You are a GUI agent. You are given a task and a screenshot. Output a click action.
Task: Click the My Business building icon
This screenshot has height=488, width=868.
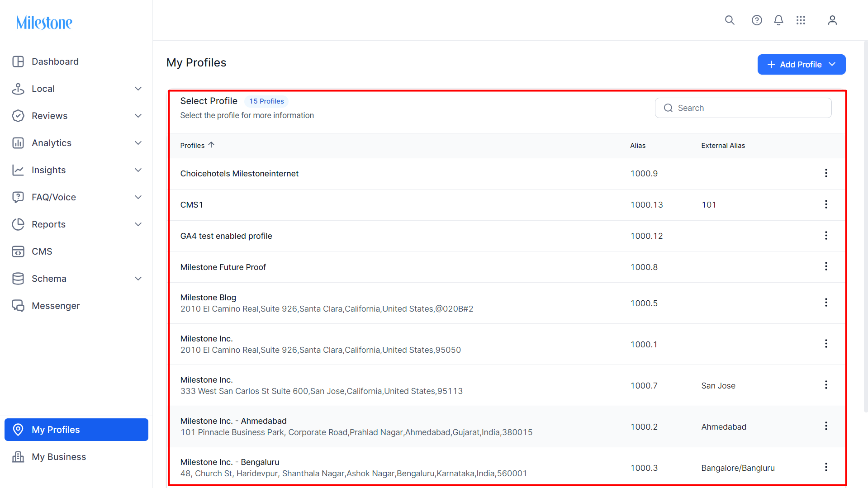coord(18,457)
